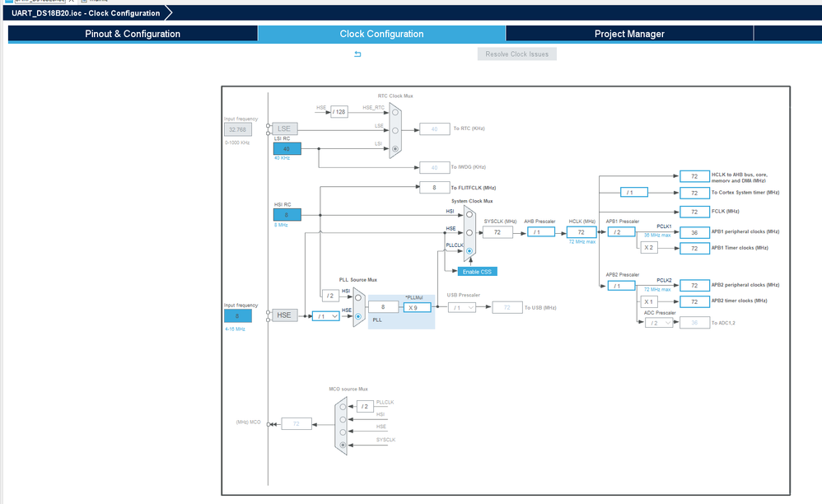Click the Resolve Clock Issues button
The height and width of the screenshot is (504, 822).
tap(517, 54)
